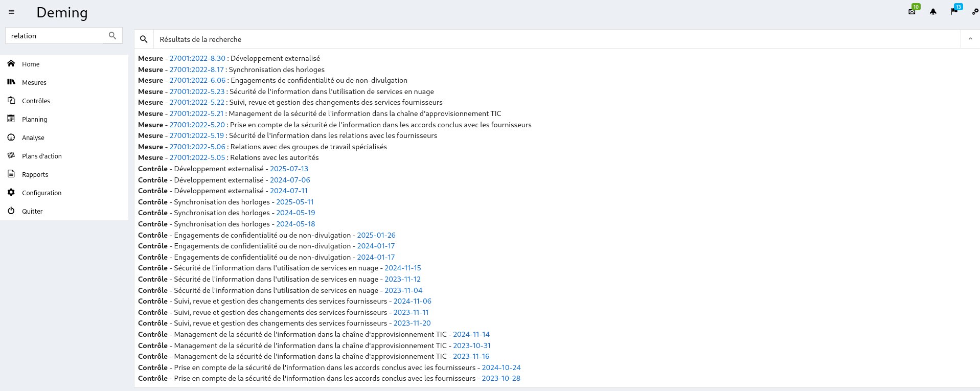The width and height of the screenshot is (980, 391).
Task: Click the Configuration gear icon
Action: [11, 192]
